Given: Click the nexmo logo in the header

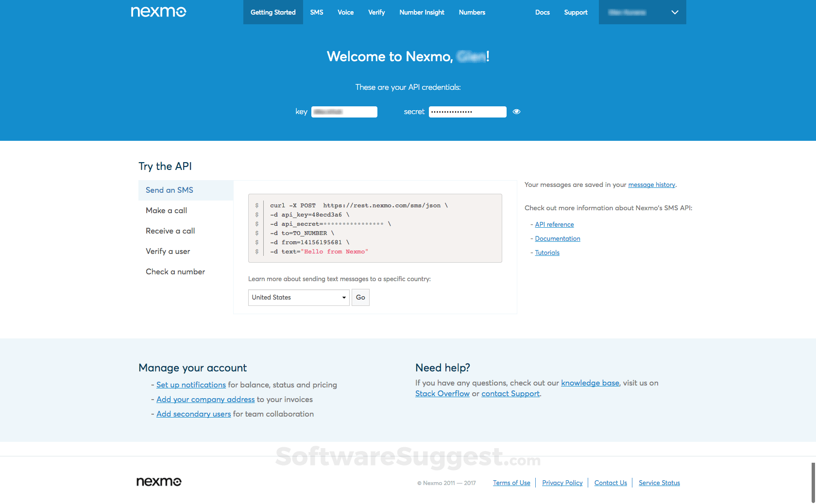Looking at the screenshot, I should click(158, 12).
